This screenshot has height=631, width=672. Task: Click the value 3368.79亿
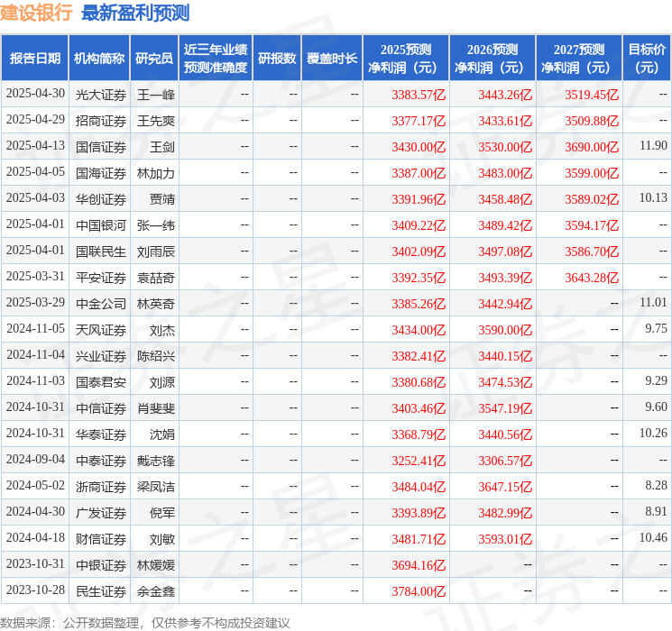coord(419,434)
